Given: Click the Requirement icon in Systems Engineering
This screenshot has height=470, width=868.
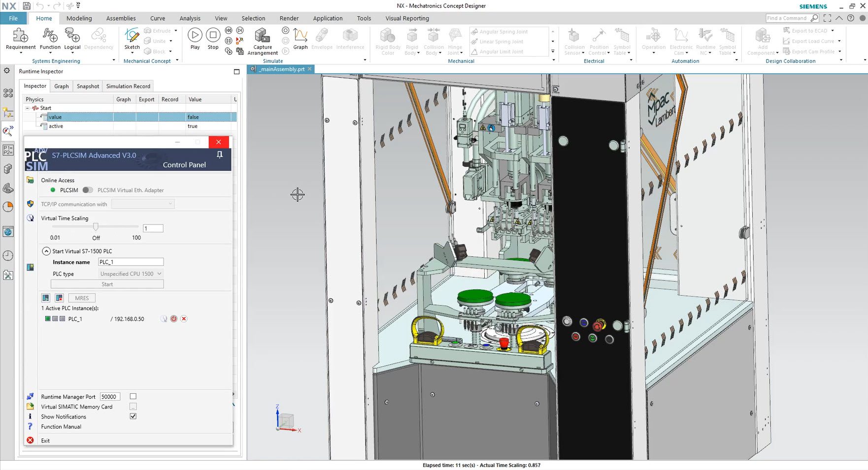Looking at the screenshot, I should (x=21, y=35).
